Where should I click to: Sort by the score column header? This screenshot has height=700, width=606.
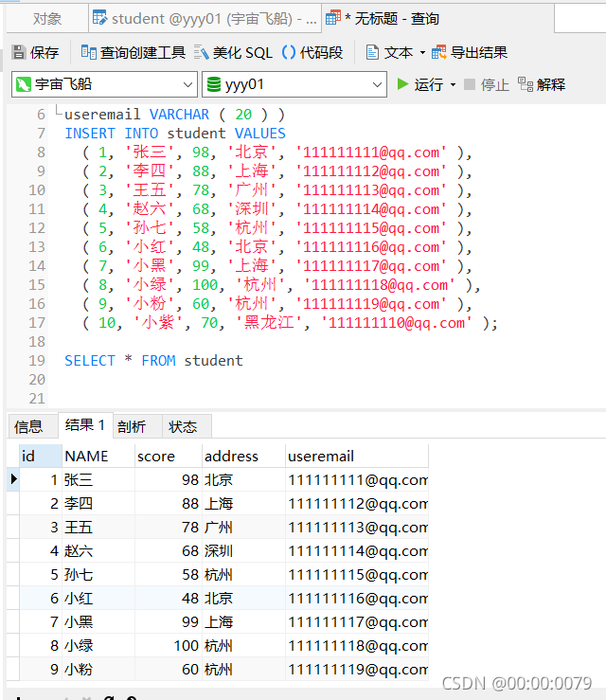click(x=169, y=456)
